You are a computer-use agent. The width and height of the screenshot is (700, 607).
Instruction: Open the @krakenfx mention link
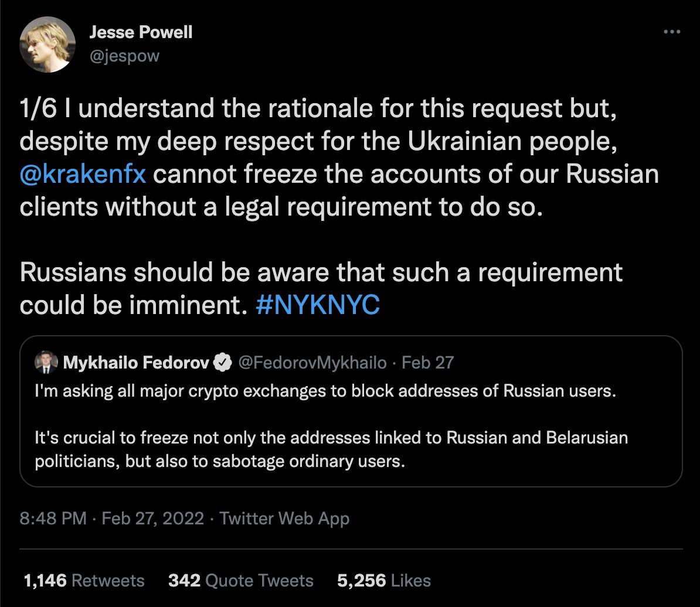83,175
